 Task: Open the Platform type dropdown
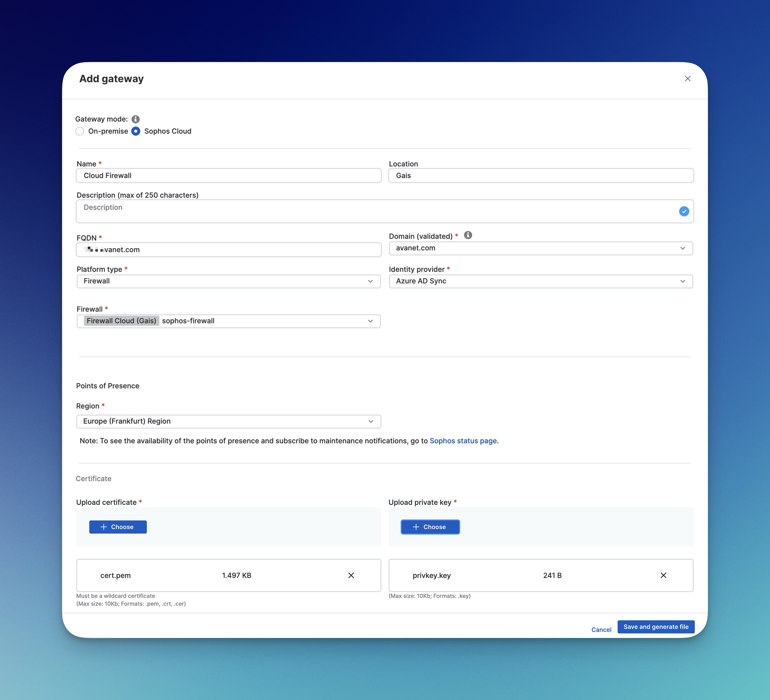[x=228, y=281]
